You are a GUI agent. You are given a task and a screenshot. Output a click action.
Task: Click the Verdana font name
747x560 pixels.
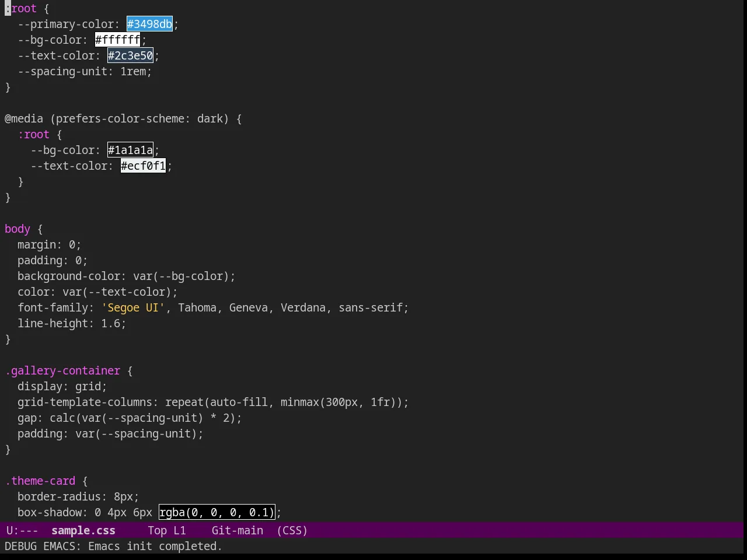(x=303, y=307)
